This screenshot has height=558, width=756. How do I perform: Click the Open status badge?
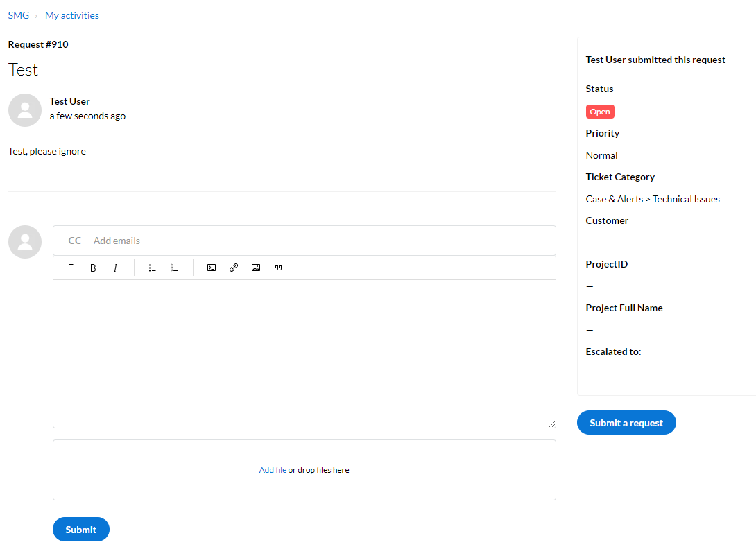coord(600,112)
